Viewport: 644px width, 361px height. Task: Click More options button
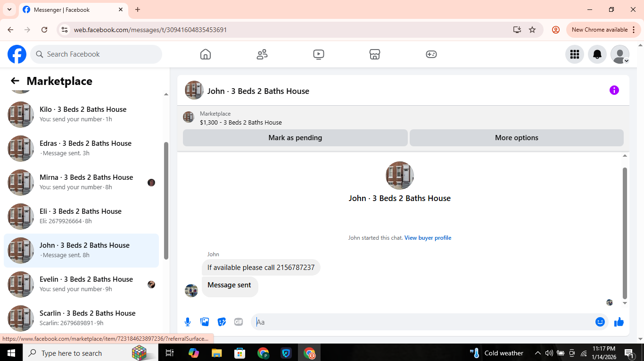517,138
